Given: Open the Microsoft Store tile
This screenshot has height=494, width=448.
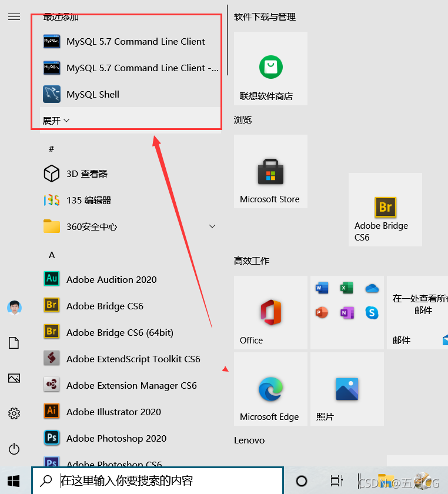Looking at the screenshot, I should (270, 171).
